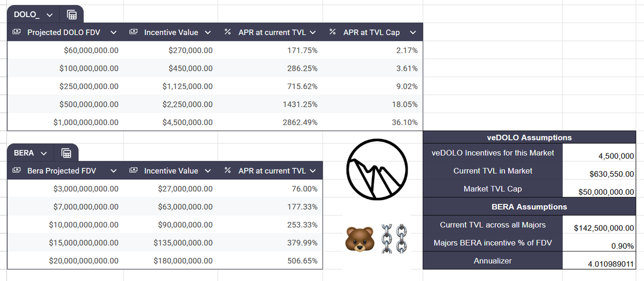Click currency type icon beside BERA Incentive Value
Screen dimensions: 644x281
click(x=134, y=171)
